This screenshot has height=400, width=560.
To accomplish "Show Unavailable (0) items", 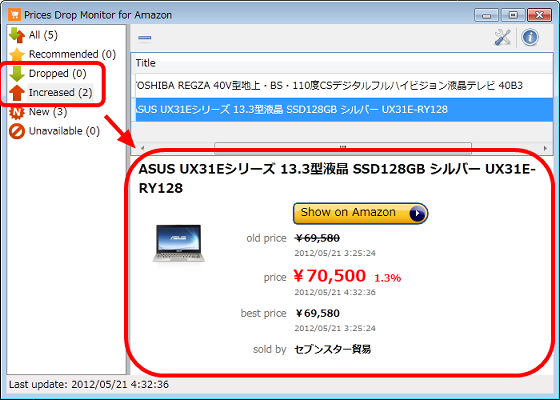I will point(64,131).
